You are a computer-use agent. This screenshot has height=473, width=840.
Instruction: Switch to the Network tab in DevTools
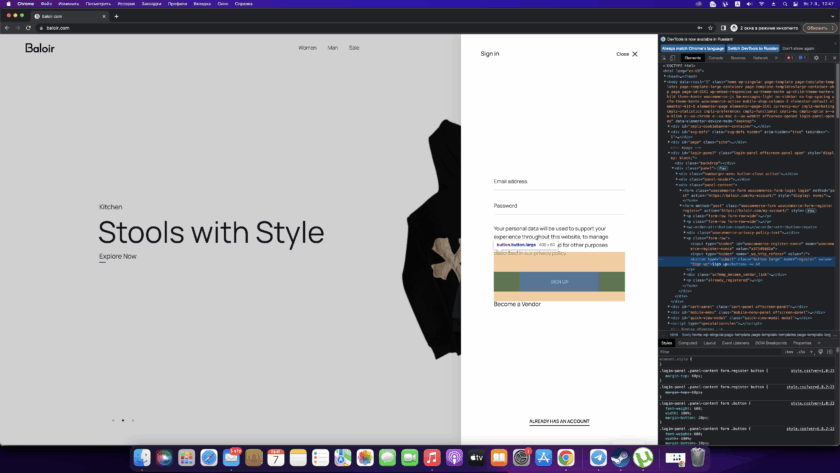point(760,58)
